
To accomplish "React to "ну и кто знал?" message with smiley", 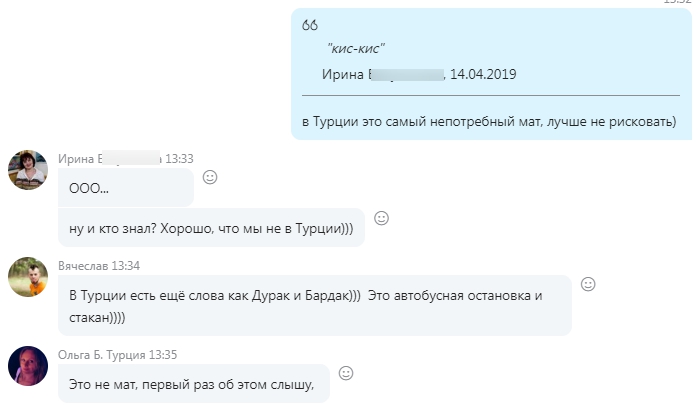I will pos(381,218).
